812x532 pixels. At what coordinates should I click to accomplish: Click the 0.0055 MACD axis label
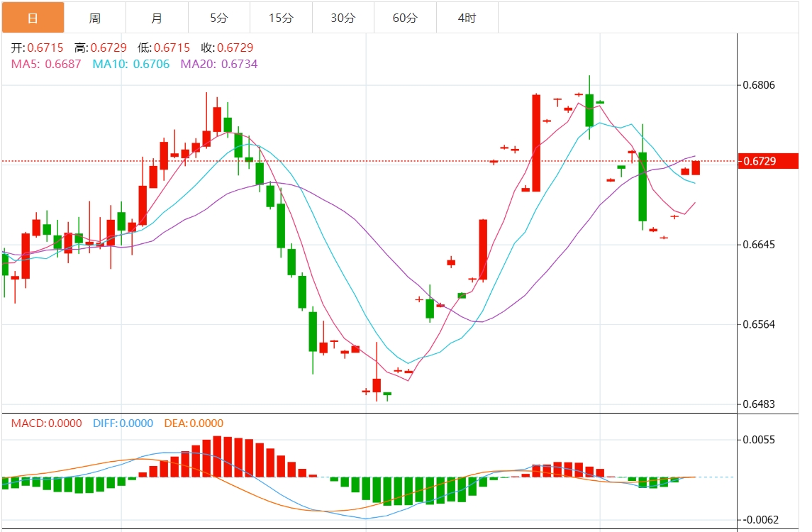tap(759, 440)
